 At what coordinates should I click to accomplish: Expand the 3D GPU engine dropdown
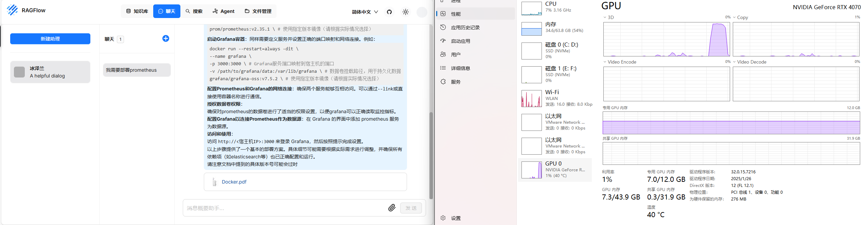point(605,17)
